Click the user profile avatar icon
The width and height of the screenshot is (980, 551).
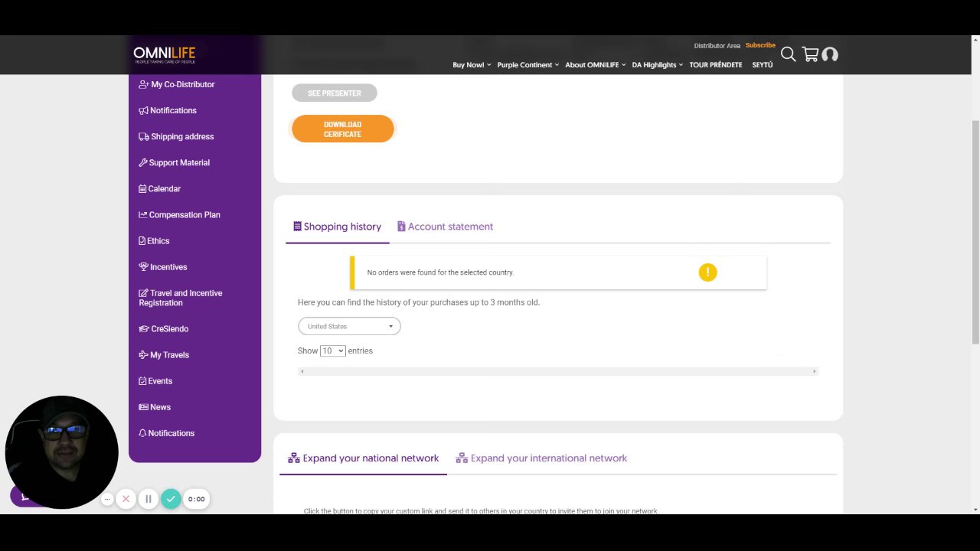pos(830,54)
